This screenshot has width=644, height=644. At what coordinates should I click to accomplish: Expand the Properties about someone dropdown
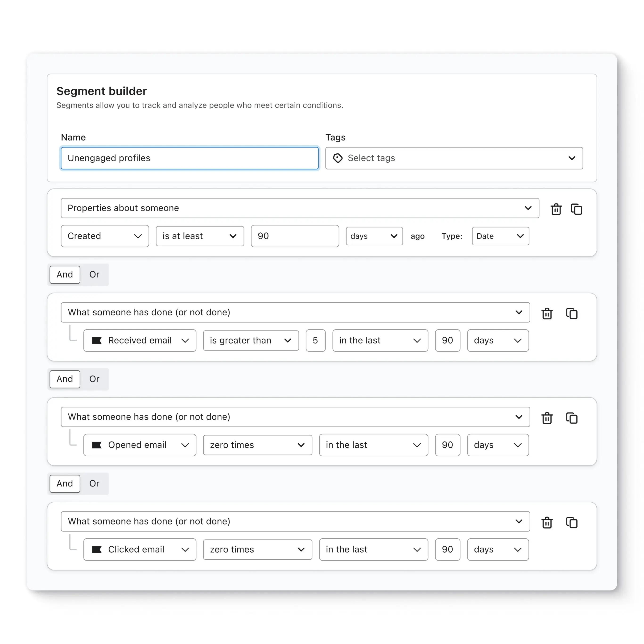(x=300, y=208)
